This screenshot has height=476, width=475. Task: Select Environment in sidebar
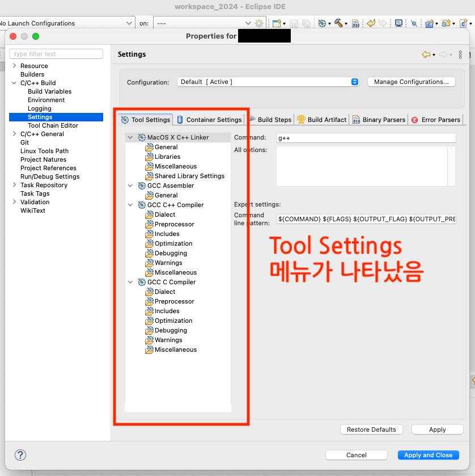coord(46,100)
